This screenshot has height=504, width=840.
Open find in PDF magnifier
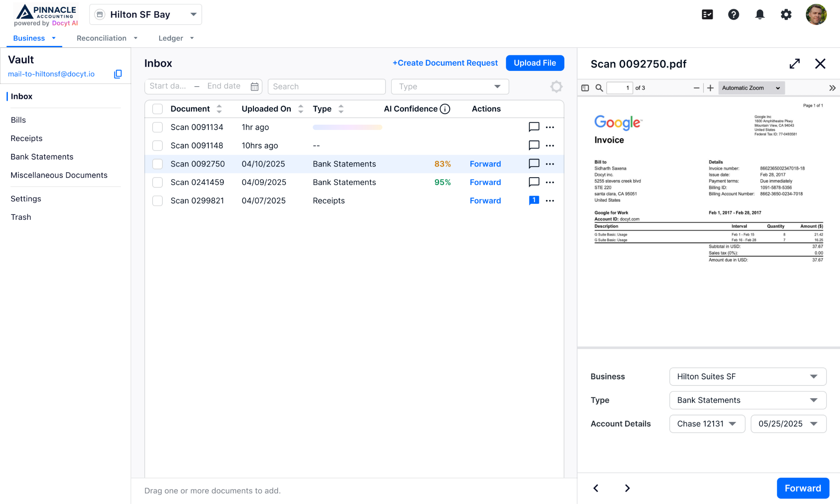pyautogui.click(x=599, y=88)
